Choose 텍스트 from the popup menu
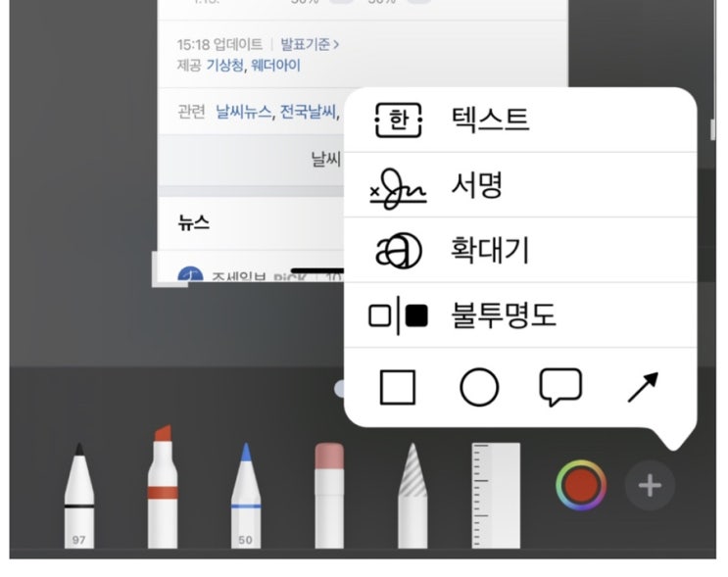 pyautogui.click(x=520, y=120)
